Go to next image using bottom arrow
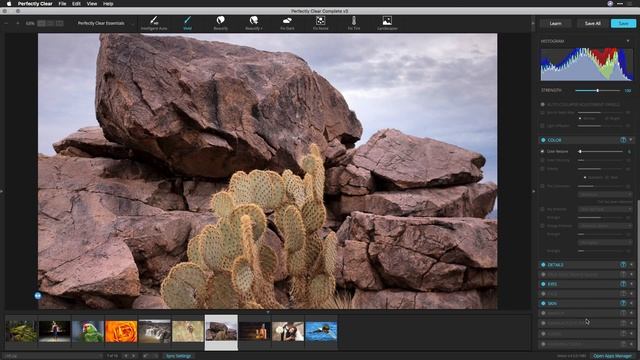The width and height of the screenshot is (640, 360). (x=134, y=356)
